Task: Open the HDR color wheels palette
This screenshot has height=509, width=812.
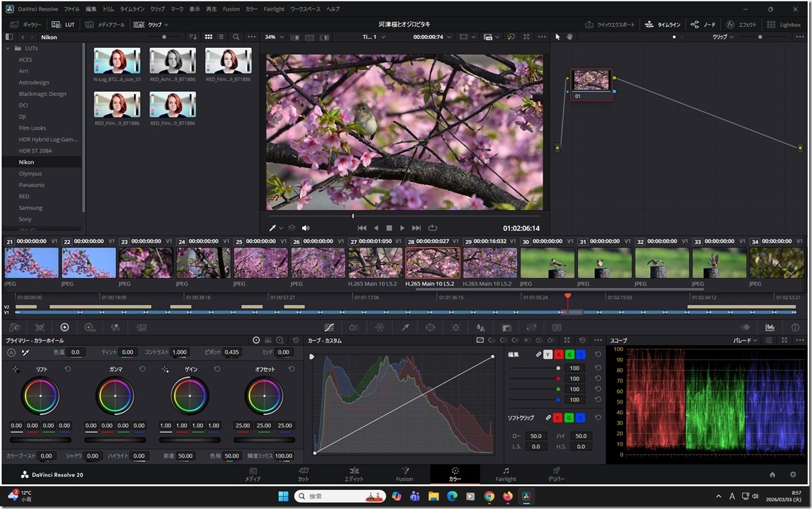Action: [90, 328]
